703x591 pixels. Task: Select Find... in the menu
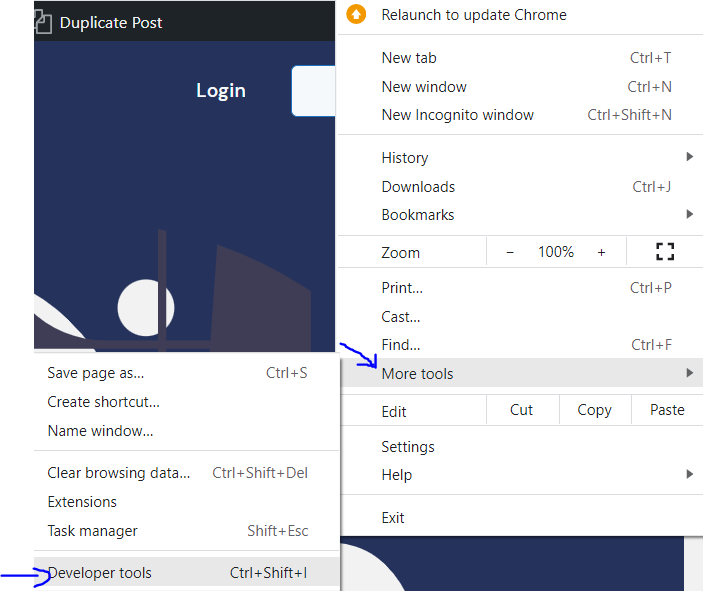(520, 345)
